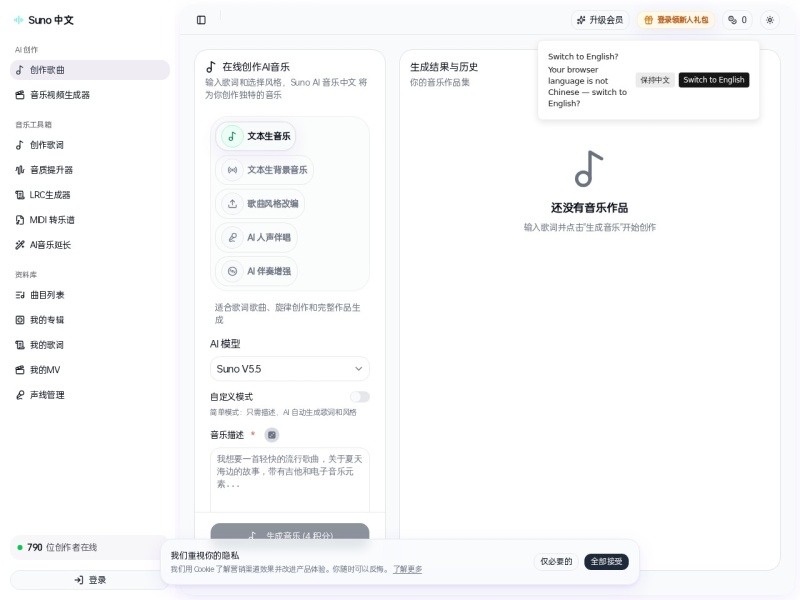
Task: Open the Suno V5.5 model dropdown
Action: (x=290, y=369)
